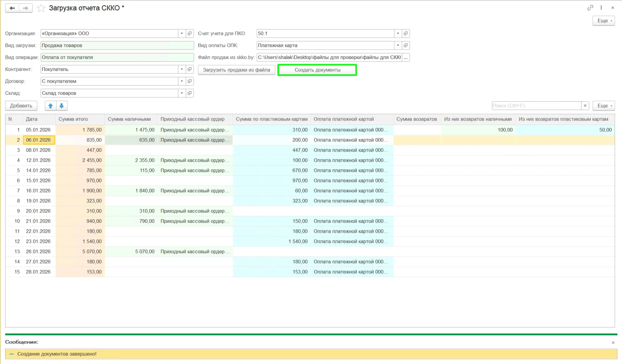Click the Вид загрузки field

click(117, 45)
